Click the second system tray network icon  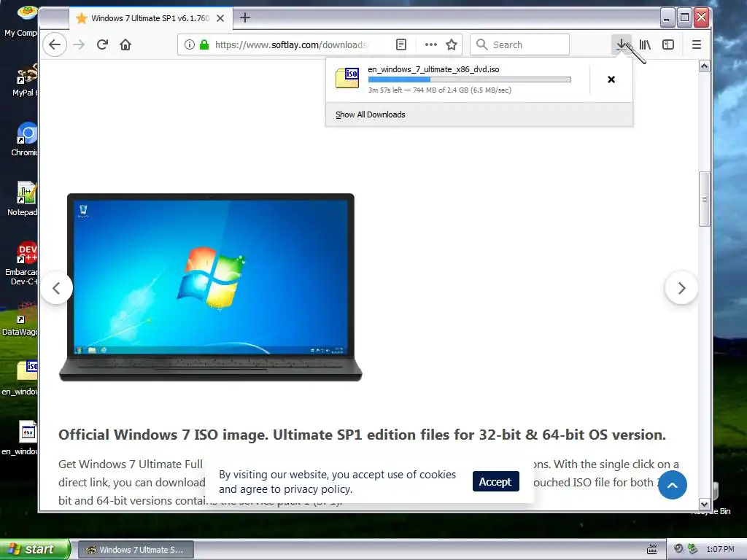693,549
